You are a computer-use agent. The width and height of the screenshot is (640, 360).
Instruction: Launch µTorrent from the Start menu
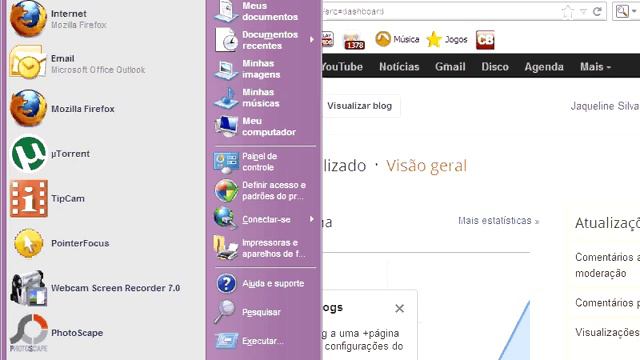[x=105, y=153]
